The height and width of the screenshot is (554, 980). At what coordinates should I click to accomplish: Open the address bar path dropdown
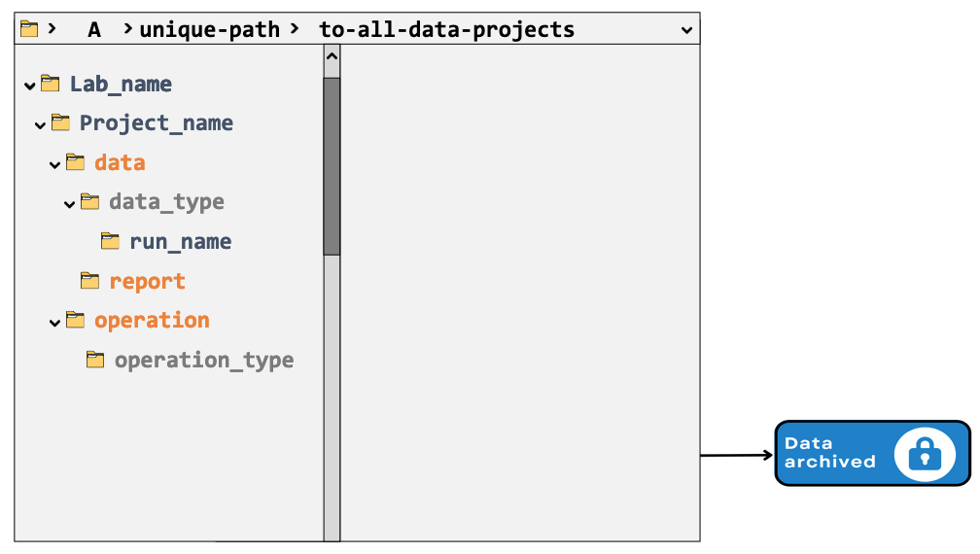[x=686, y=30]
